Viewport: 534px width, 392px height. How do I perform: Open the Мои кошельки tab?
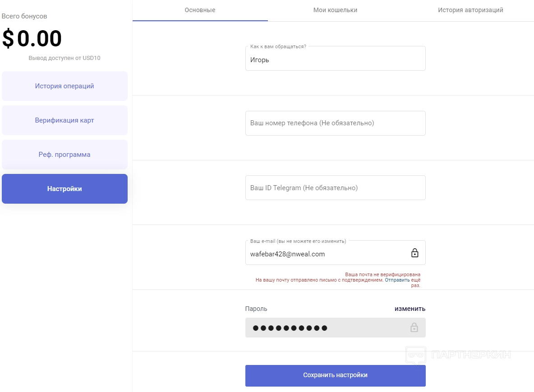[x=335, y=10]
